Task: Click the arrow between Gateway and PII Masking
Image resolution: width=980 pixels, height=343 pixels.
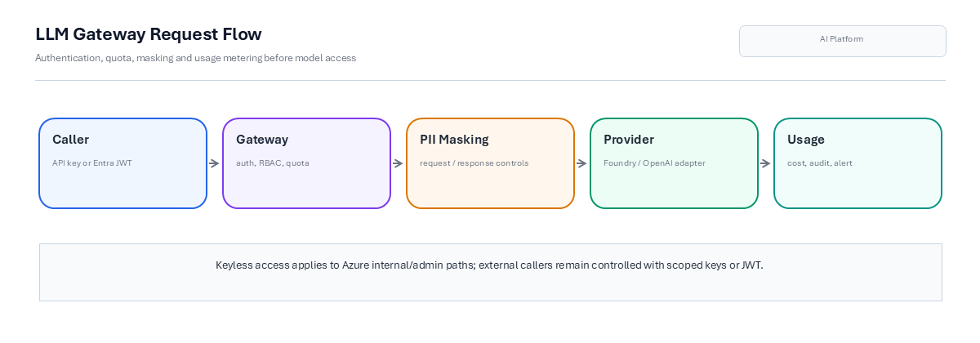Action: tap(398, 163)
